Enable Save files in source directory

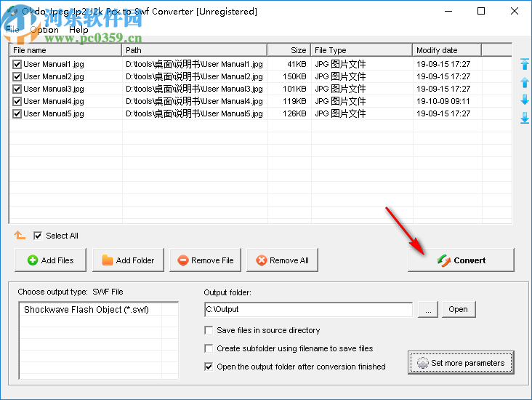click(209, 330)
